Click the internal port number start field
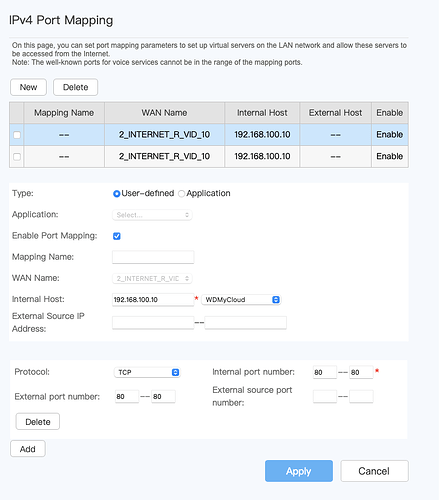Image resolution: width=440 pixels, height=500 pixels. [325, 372]
